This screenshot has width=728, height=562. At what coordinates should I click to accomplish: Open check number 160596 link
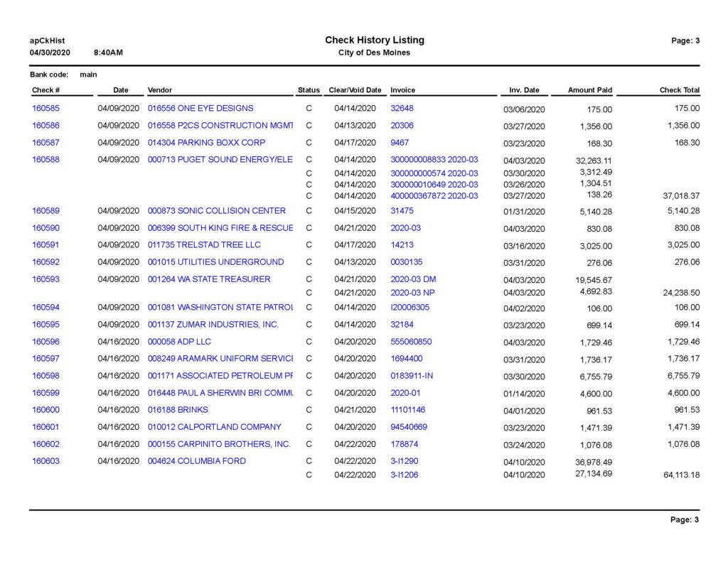click(x=45, y=342)
